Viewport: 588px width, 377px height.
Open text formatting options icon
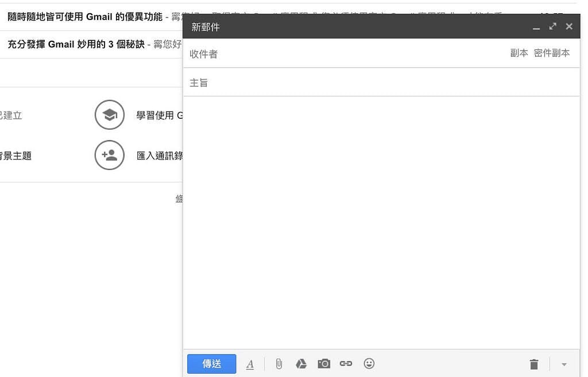pyautogui.click(x=250, y=364)
